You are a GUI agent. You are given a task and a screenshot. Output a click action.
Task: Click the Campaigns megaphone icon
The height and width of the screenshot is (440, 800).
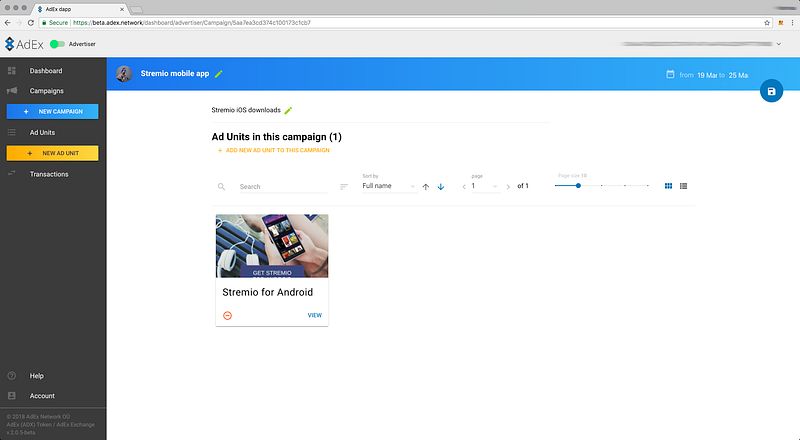point(12,91)
